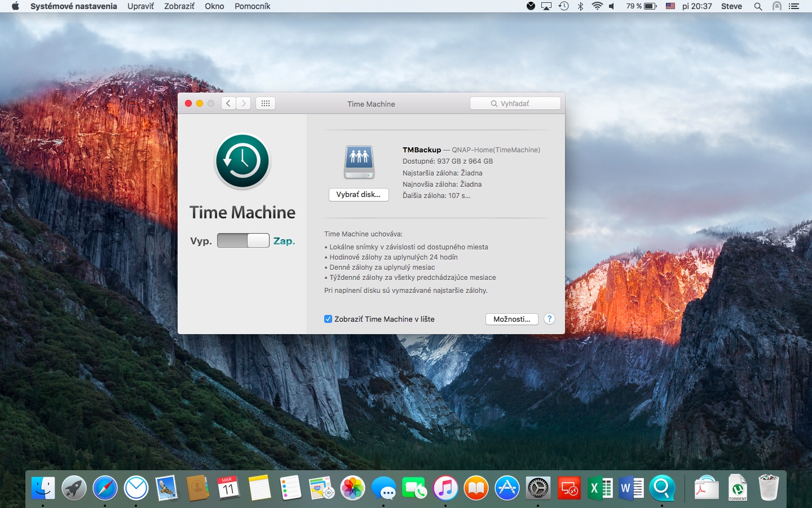Screen dimensions: 812x508
Task: Open the Pomocník menu
Action: pyautogui.click(x=252, y=6)
